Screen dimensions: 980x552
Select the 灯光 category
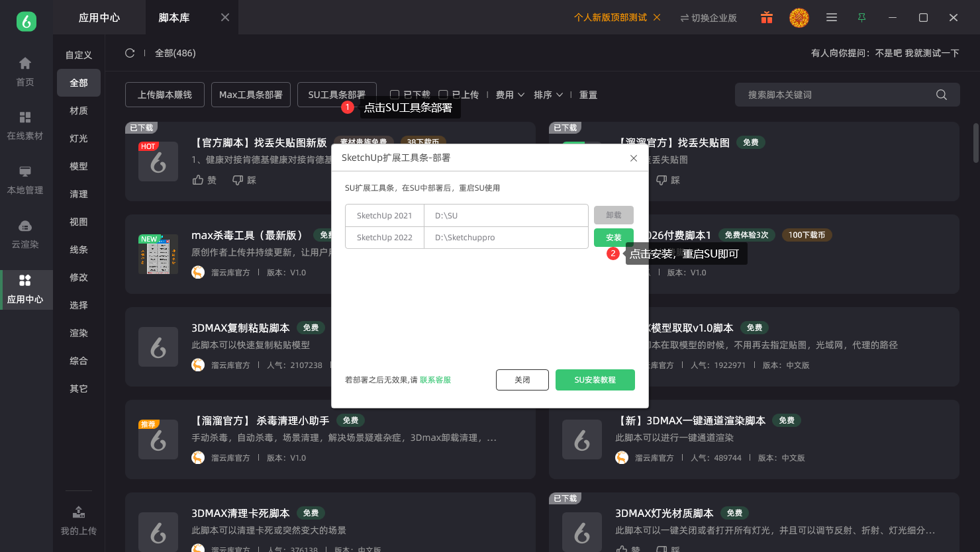[79, 138]
